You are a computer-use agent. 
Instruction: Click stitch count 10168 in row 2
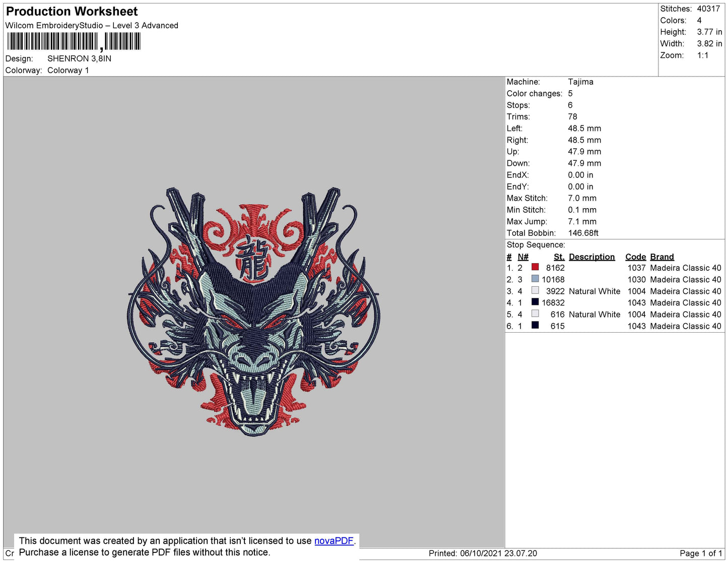pyautogui.click(x=553, y=280)
